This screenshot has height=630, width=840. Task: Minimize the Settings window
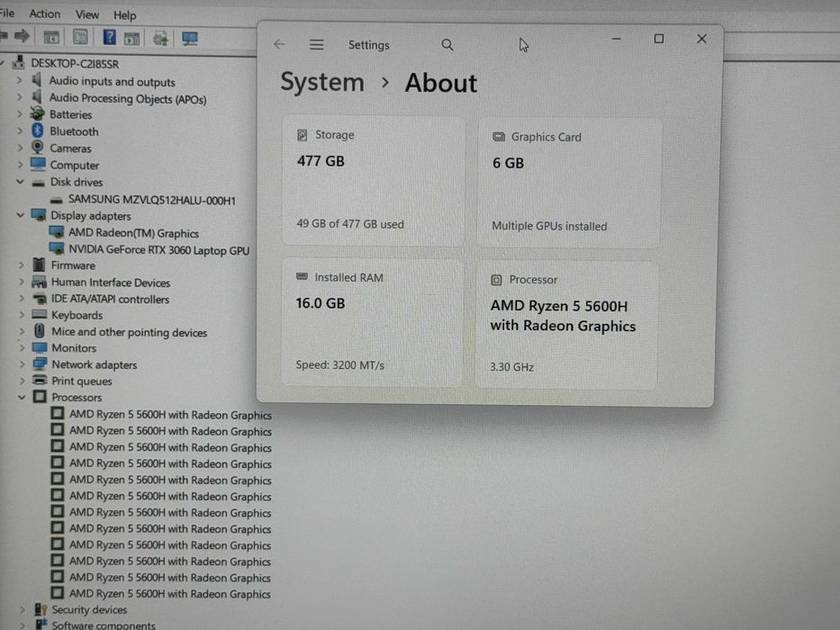616,39
